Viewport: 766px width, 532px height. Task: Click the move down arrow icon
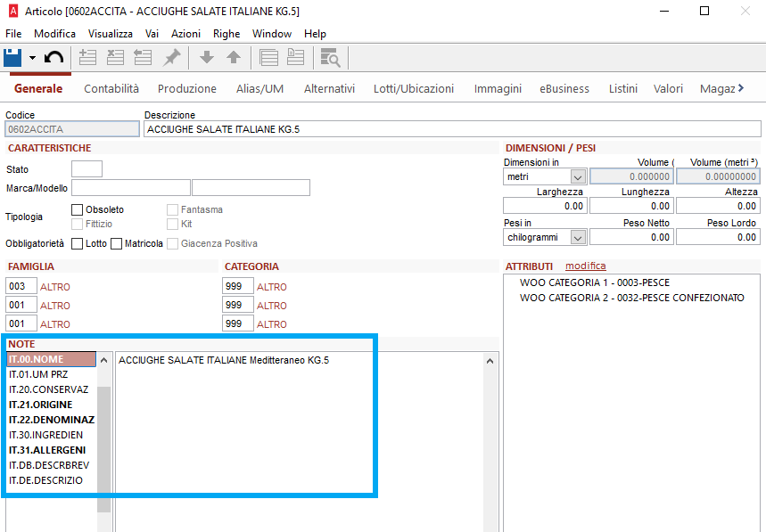(207, 58)
